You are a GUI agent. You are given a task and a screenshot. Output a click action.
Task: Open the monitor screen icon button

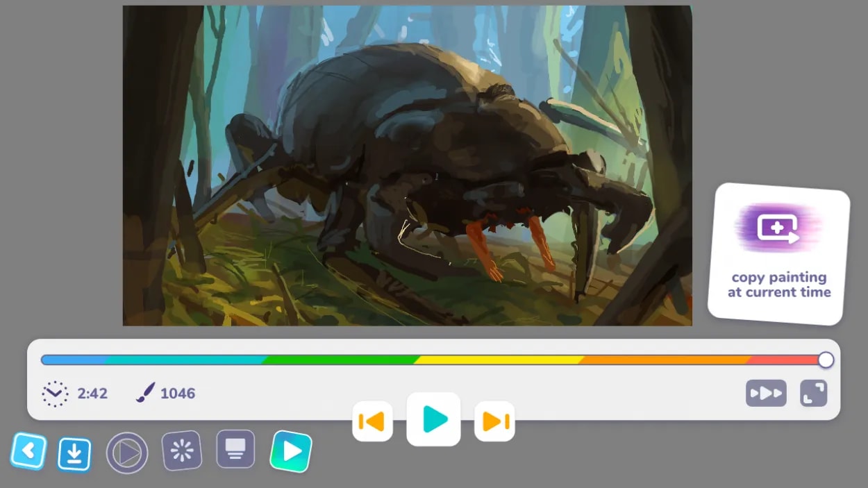pyautogui.click(x=235, y=449)
